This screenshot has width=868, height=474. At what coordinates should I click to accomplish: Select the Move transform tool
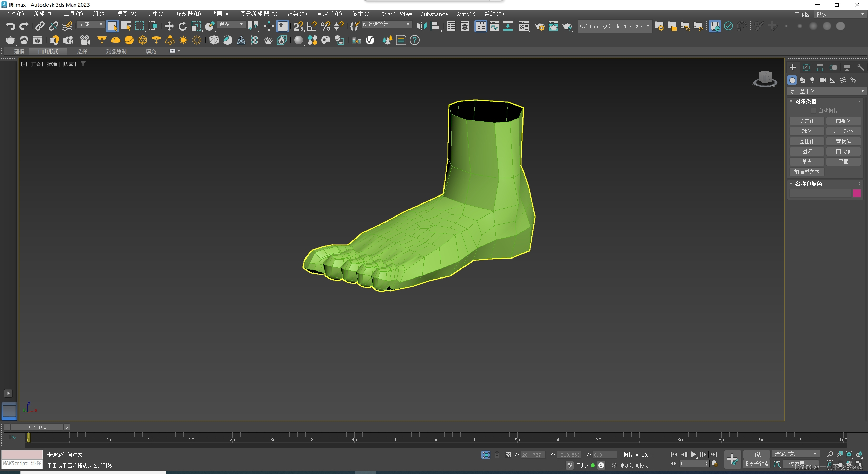tap(169, 26)
